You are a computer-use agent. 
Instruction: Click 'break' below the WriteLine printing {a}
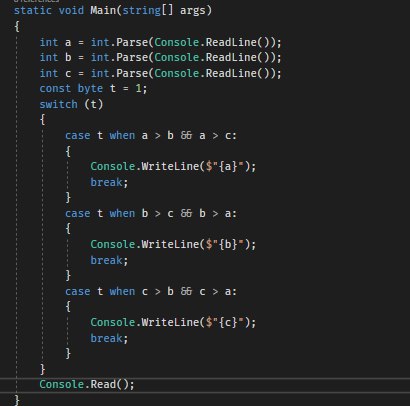tap(106, 182)
